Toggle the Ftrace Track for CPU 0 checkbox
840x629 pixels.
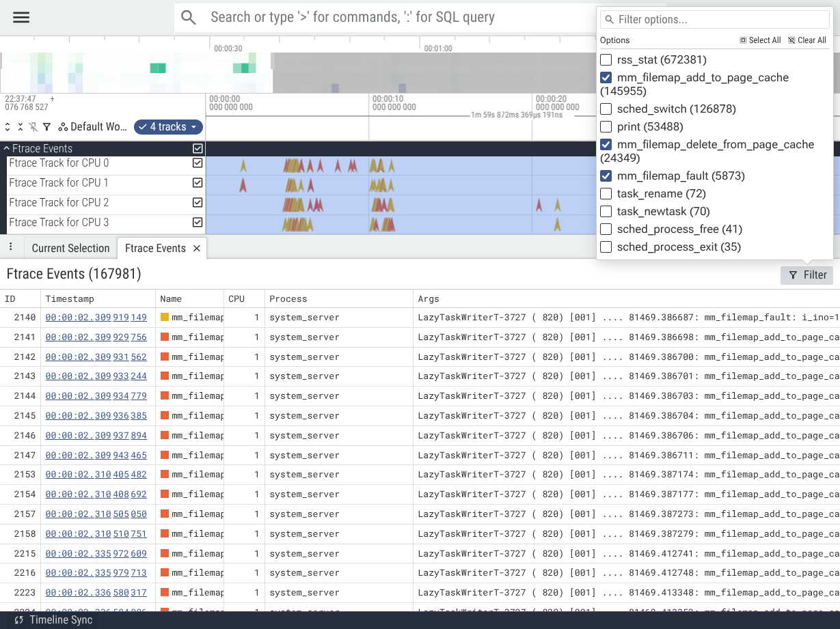click(198, 163)
